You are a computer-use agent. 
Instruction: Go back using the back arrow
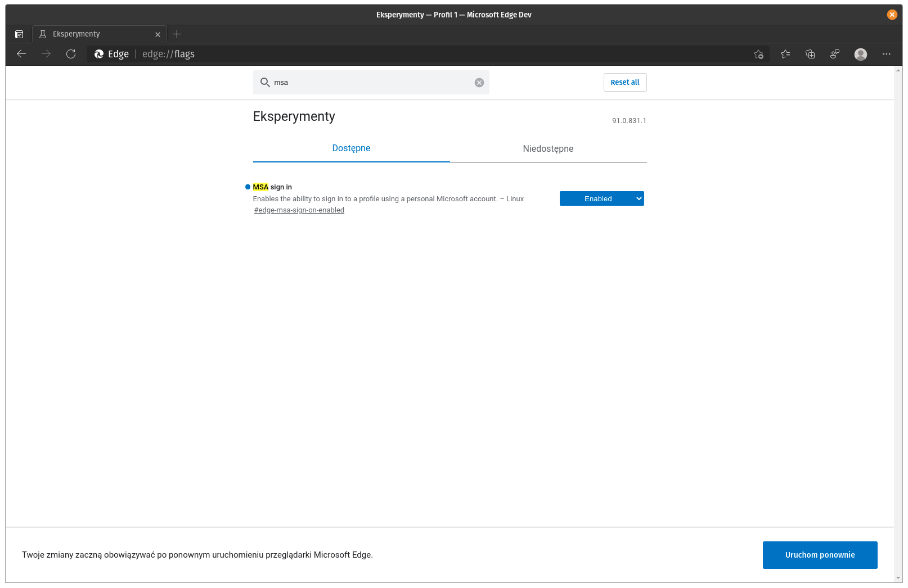[x=21, y=54]
